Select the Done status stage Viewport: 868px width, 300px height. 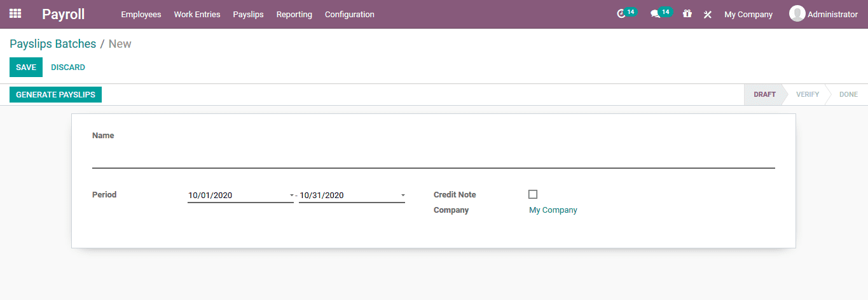click(x=848, y=94)
